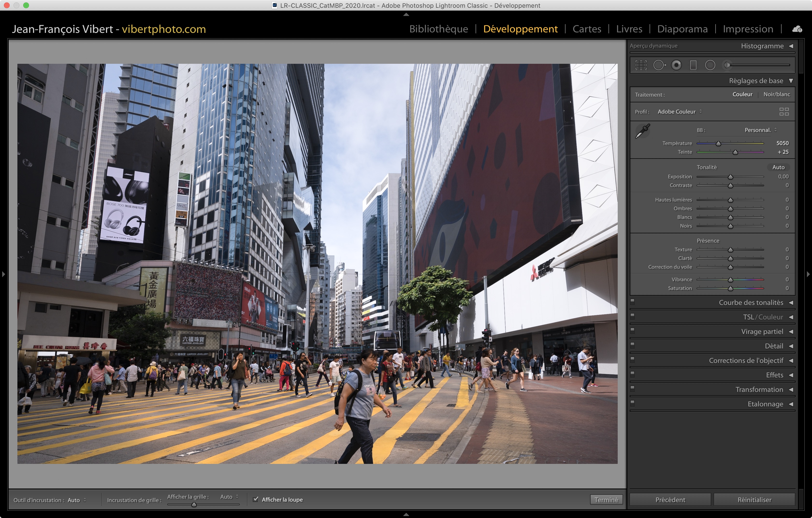Screen dimensions: 812x518
Task: Open the Profil Adobe Couleur dropdown
Action: coord(680,112)
